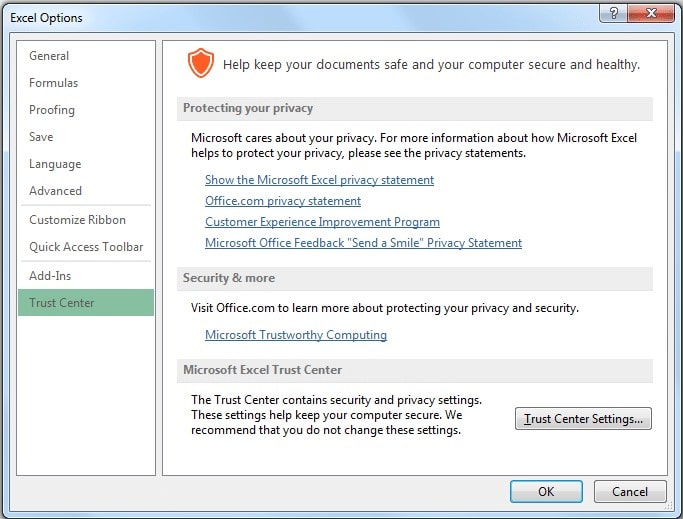This screenshot has height=519, width=683.
Task: Select the highlighted Trust Center category
Action: (x=86, y=302)
